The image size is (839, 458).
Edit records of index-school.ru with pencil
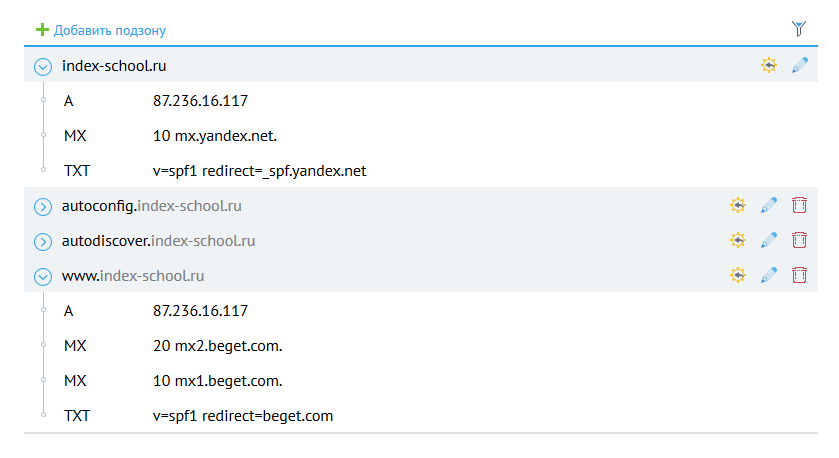799,66
